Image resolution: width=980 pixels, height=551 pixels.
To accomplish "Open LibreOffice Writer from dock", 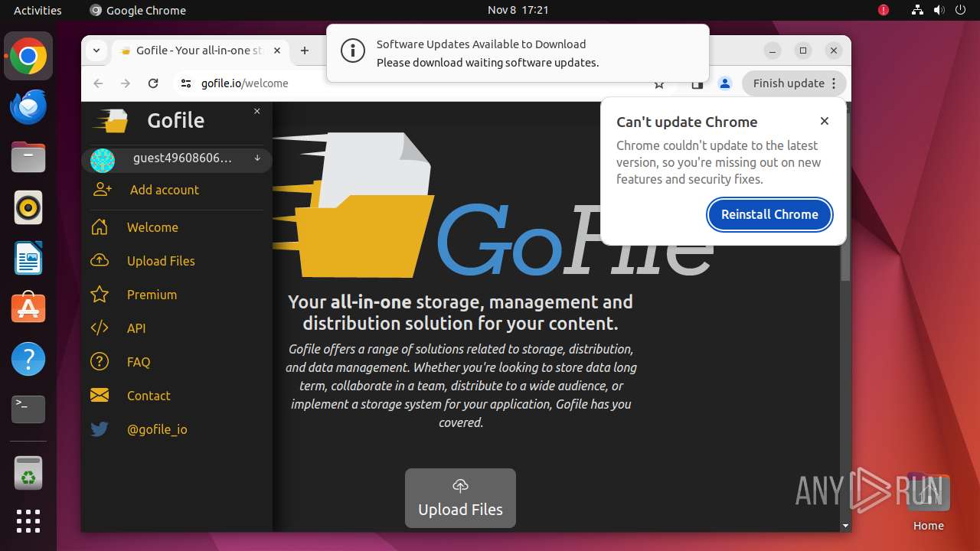I will [x=28, y=258].
